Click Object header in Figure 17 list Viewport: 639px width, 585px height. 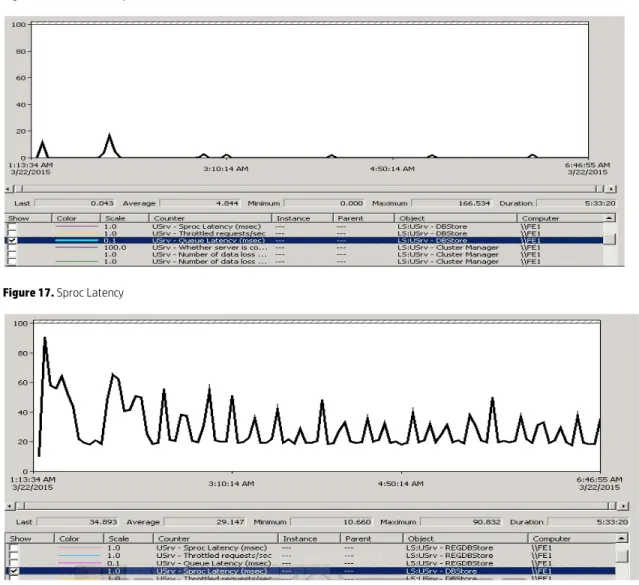[x=465, y=539]
